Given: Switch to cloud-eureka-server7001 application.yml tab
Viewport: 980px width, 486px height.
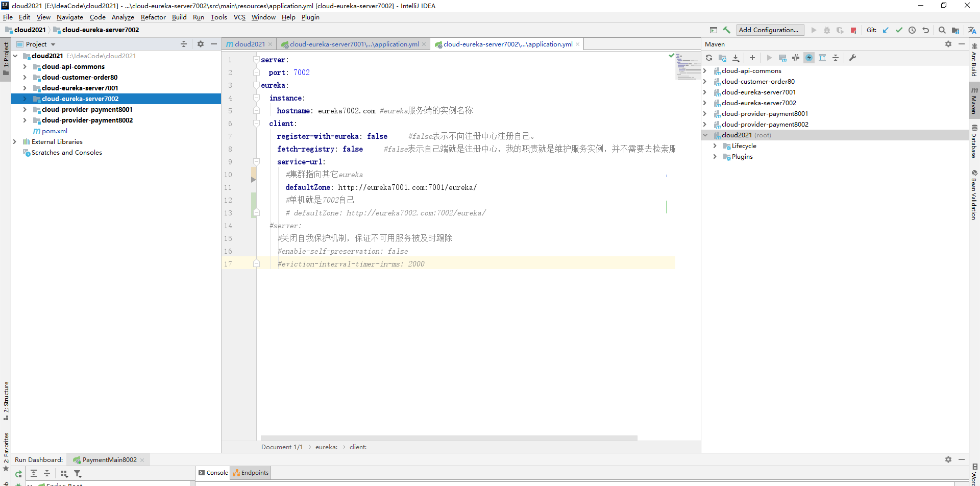Looking at the screenshot, I should 354,44.
